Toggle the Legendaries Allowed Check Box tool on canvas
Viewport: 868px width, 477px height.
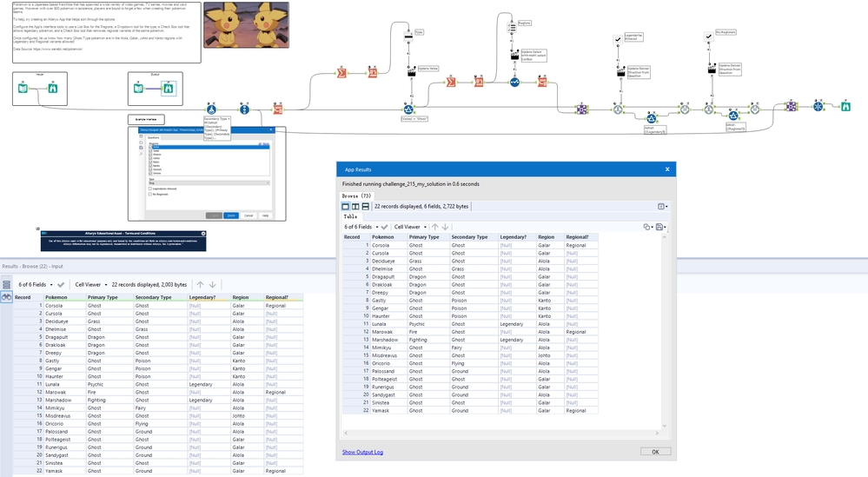point(618,40)
